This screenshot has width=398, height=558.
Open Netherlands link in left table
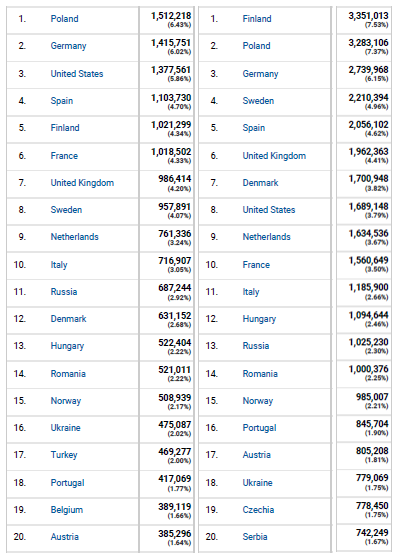tap(74, 237)
